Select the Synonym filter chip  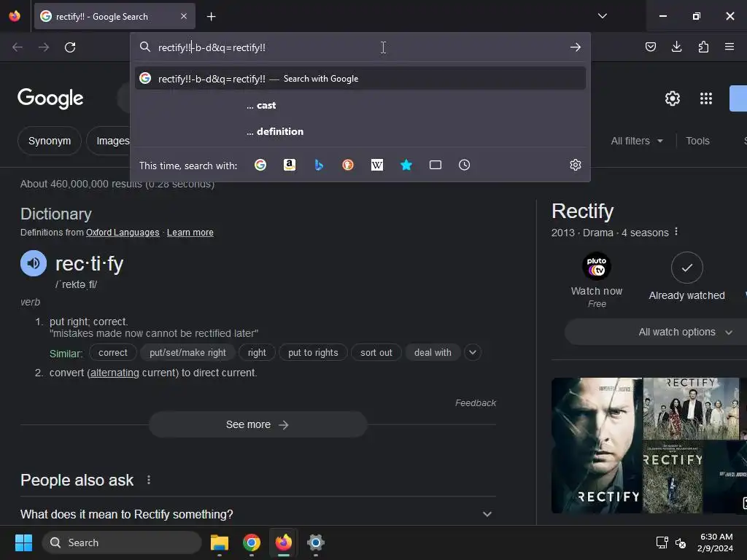[50, 141]
